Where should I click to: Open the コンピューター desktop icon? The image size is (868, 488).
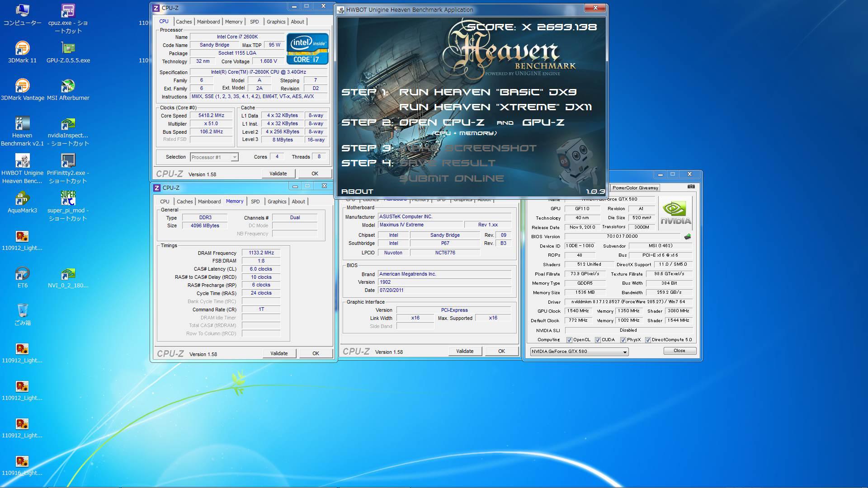pyautogui.click(x=22, y=14)
